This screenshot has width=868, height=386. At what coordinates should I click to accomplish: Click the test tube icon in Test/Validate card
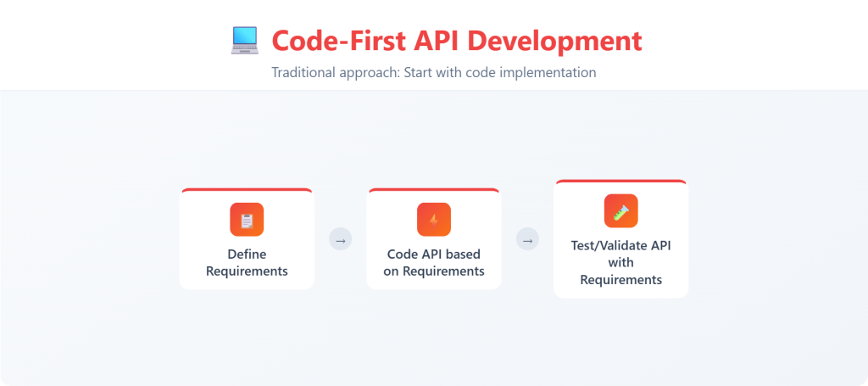[620, 211]
